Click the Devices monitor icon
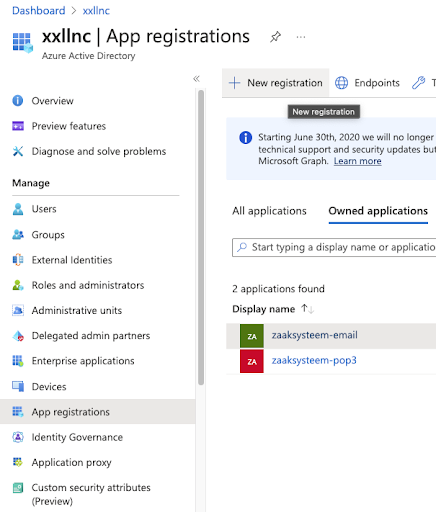 pyautogui.click(x=18, y=386)
